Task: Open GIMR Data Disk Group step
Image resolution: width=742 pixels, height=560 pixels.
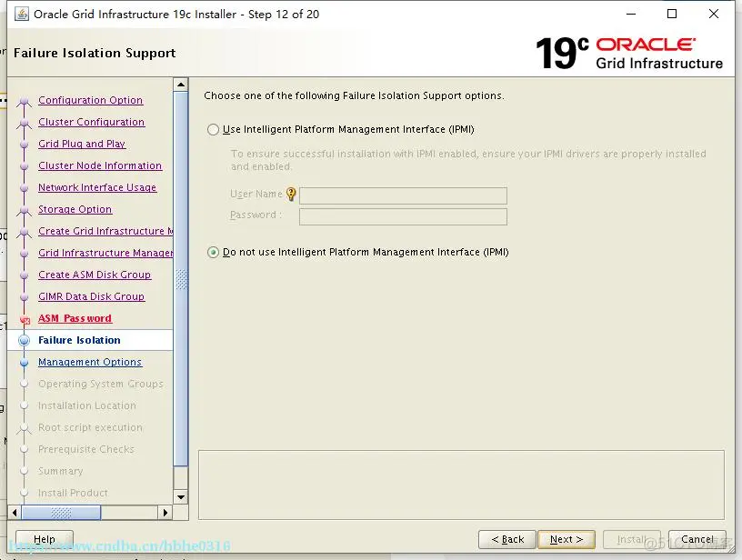Action: tap(91, 296)
